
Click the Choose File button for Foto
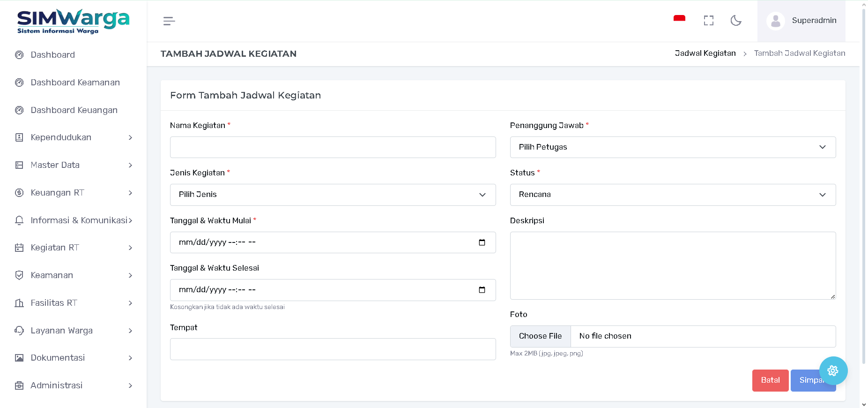coord(540,336)
